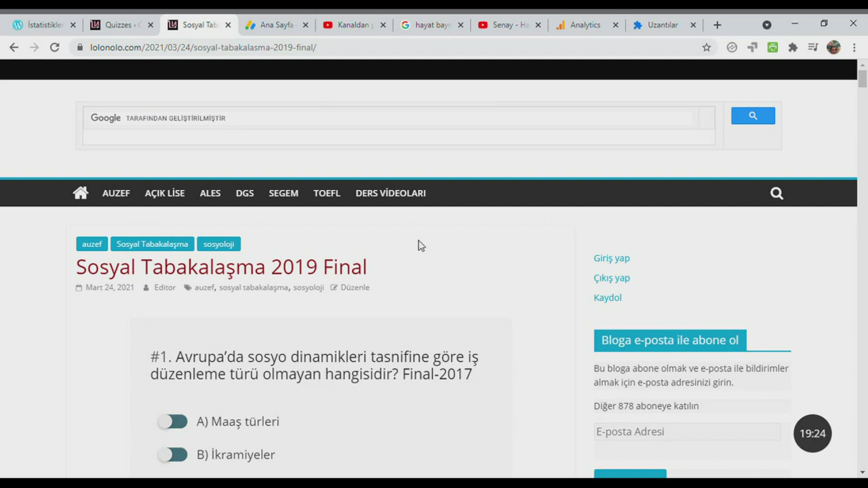This screenshot has height=488, width=868.
Task: Click the E-posta Adresi input field
Action: tap(687, 432)
